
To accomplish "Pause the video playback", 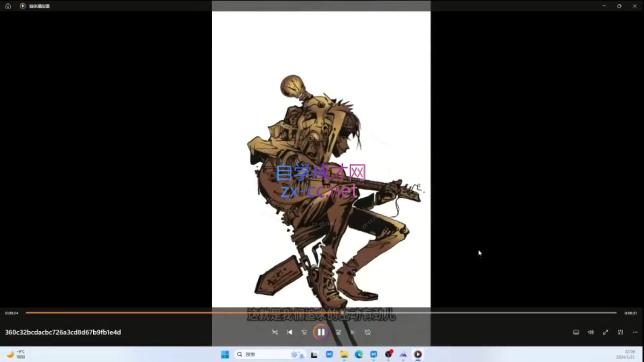I will (321, 332).
